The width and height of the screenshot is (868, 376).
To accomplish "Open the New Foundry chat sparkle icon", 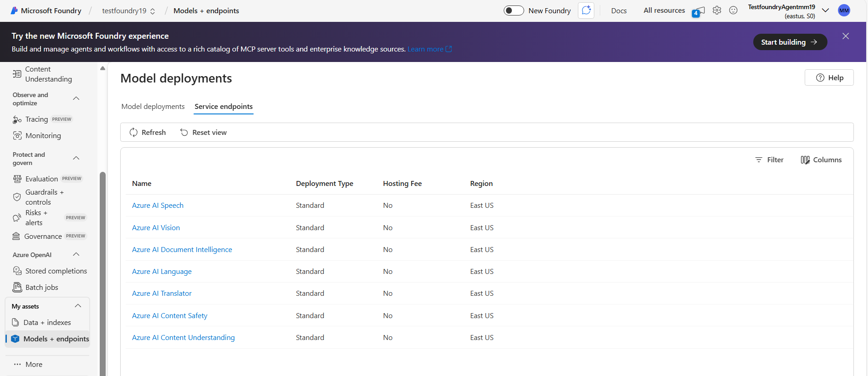I will click(586, 10).
